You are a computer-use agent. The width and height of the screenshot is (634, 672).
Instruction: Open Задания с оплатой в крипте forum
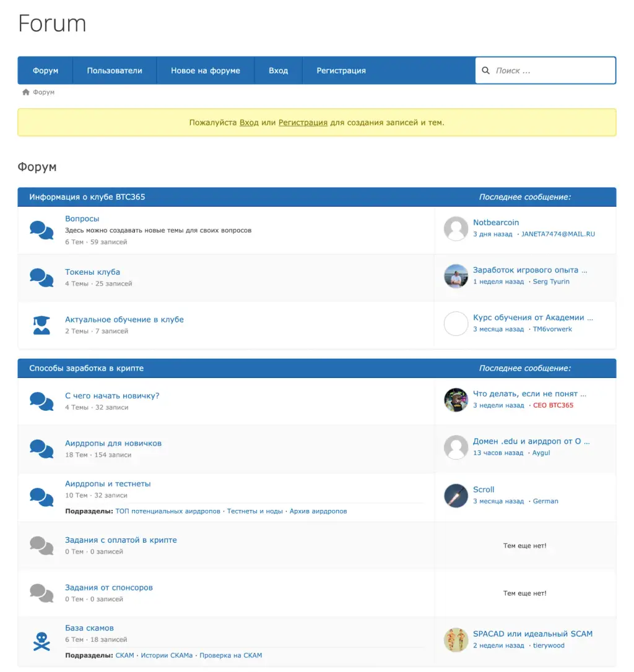121,540
